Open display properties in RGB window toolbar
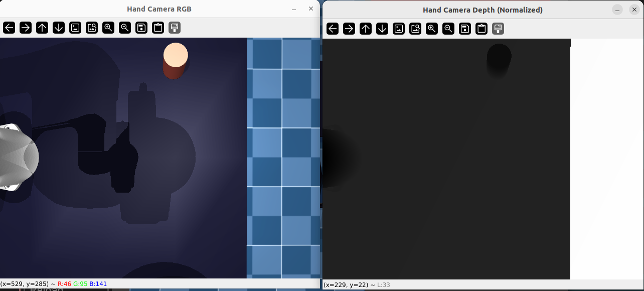The height and width of the screenshot is (291, 644). (175, 28)
